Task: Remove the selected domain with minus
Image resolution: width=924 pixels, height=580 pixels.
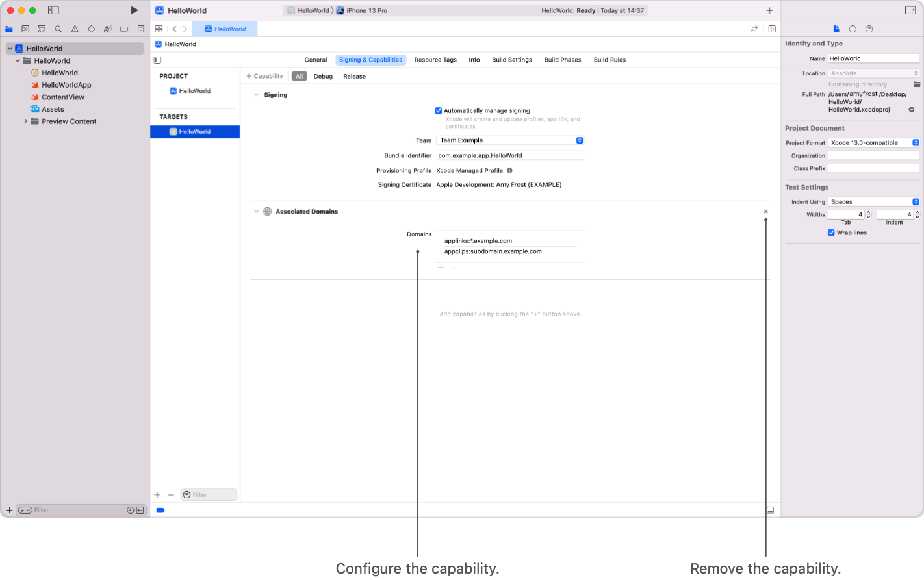Action: 454,268
